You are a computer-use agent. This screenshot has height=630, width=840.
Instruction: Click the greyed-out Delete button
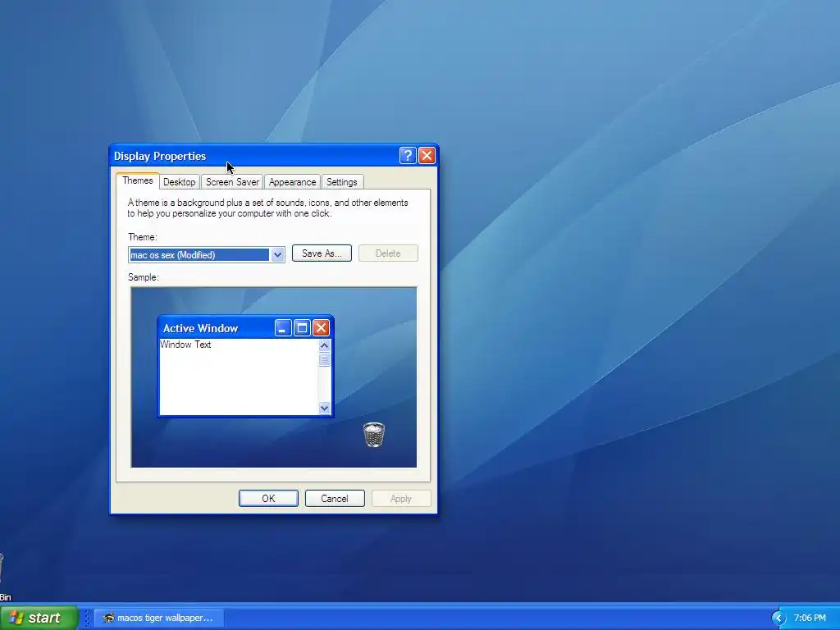coord(388,253)
